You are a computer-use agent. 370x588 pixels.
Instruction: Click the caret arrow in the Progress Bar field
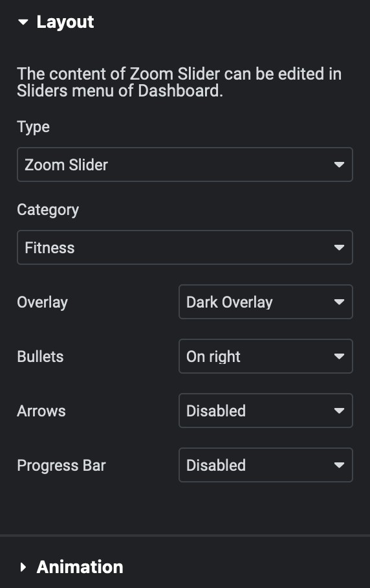340,465
